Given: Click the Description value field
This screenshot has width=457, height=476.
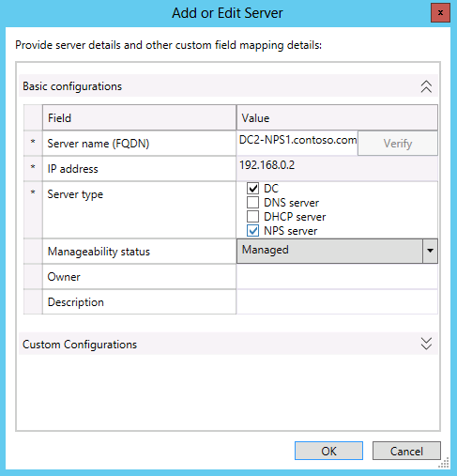Looking at the screenshot, I should tap(337, 302).
